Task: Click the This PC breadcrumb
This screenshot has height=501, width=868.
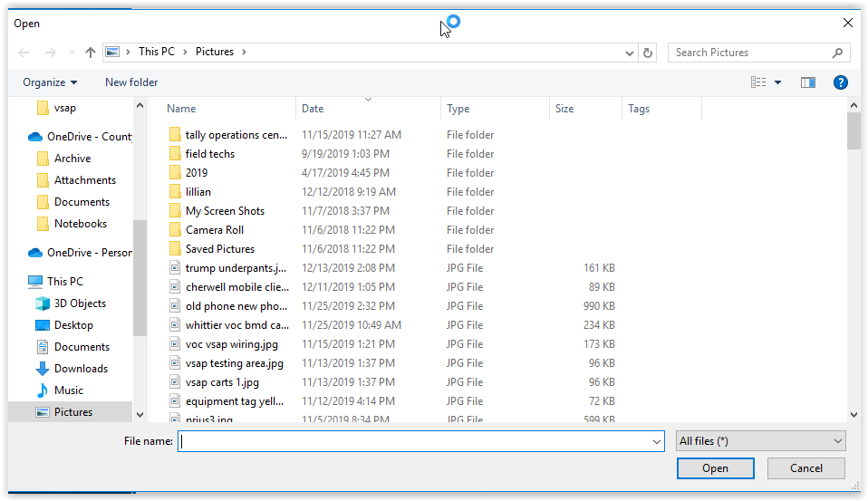Action: (157, 52)
